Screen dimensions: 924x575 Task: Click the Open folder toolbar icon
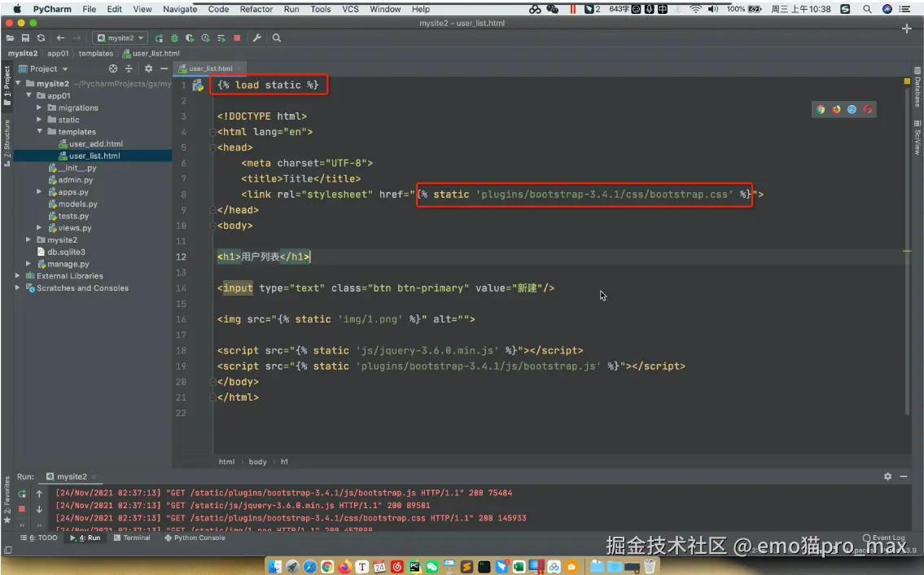(x=10, y=37)
